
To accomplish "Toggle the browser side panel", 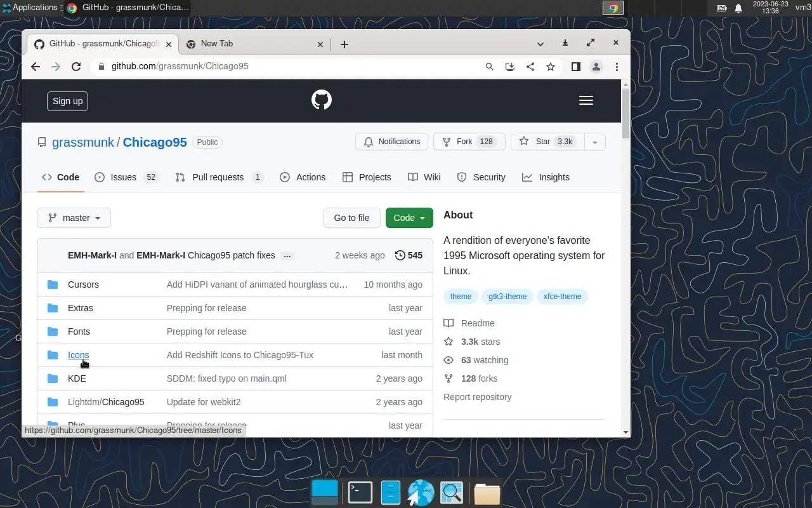I will point(576,67).
